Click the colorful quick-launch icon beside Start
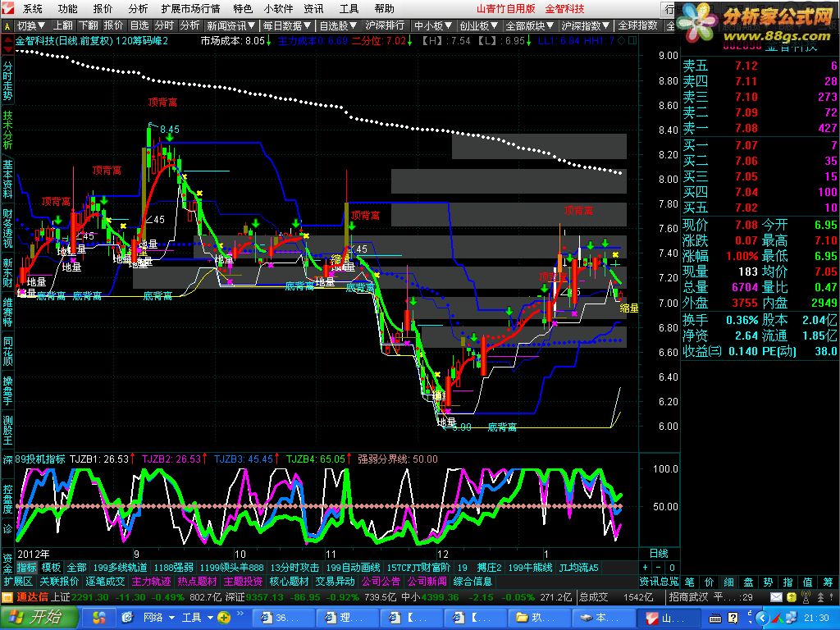This screenshot has width=840, height=630. click(x=99, y=618)
